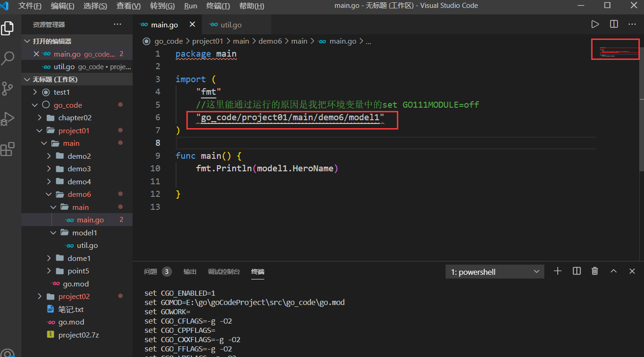Select the Terminal (终端) panel tab
The height and width of the screenshot is (357, 644).
[258, 272]
